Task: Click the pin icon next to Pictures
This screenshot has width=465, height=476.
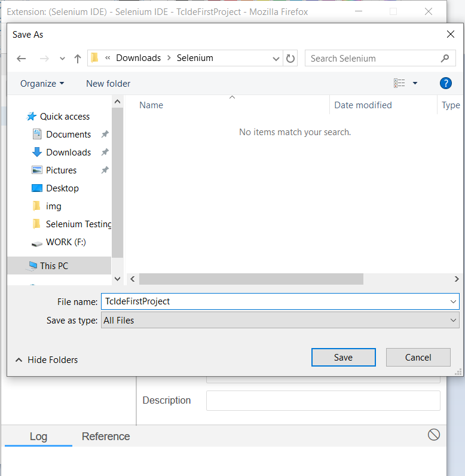Action: pyautogui.click(x=105, y=170)
